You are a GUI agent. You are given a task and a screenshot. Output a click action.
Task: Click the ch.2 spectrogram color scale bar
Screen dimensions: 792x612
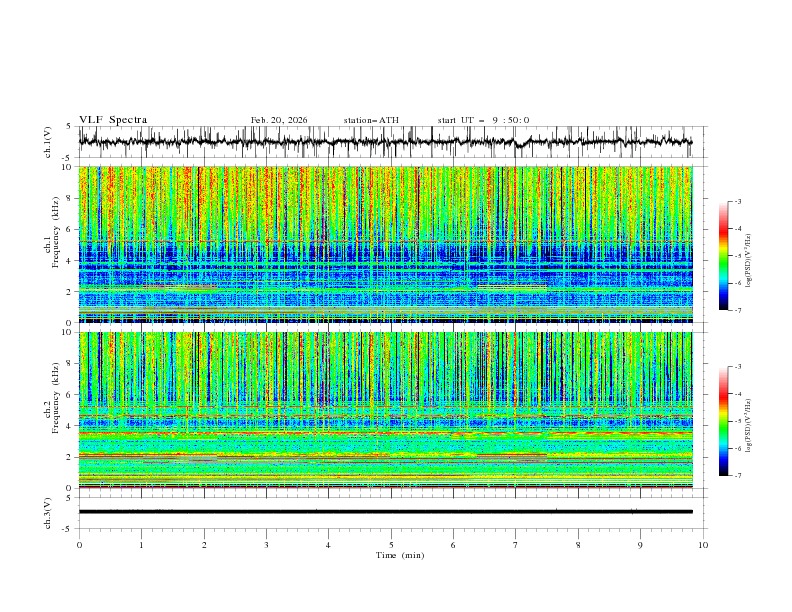[724, 421]
